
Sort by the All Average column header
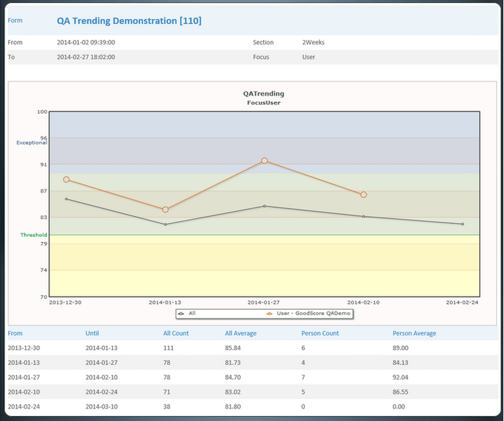tap(240, 333)
